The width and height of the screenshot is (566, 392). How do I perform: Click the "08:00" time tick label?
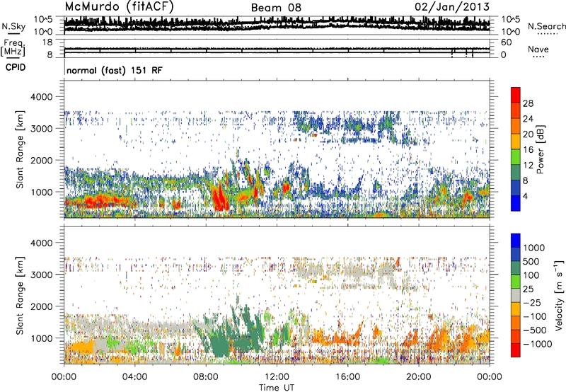click(x=206, y=377)
